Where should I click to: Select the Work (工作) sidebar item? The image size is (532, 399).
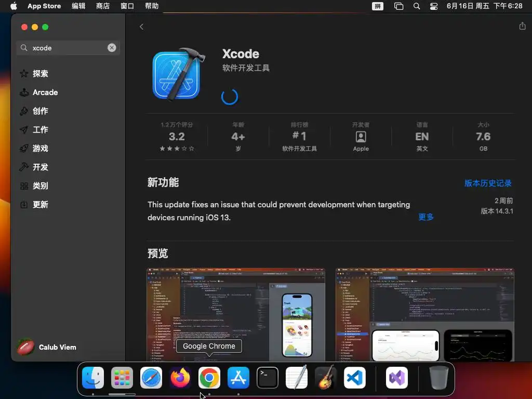coord(40,129)
